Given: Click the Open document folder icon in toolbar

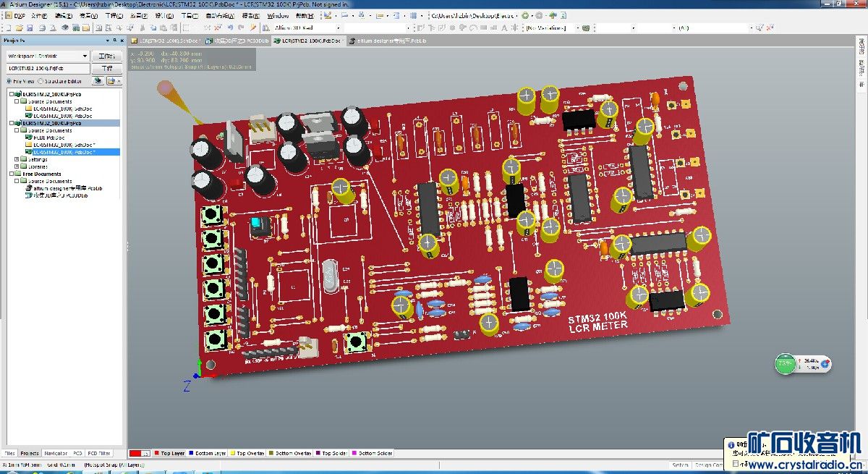Looking at the screenshot, I should [18, 28].
